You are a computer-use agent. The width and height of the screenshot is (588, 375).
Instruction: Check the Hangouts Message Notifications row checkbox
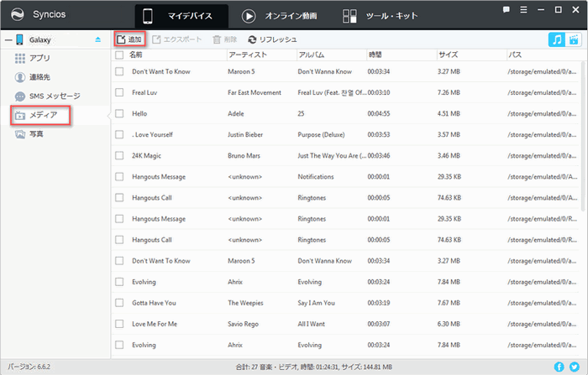coord(119,176)
